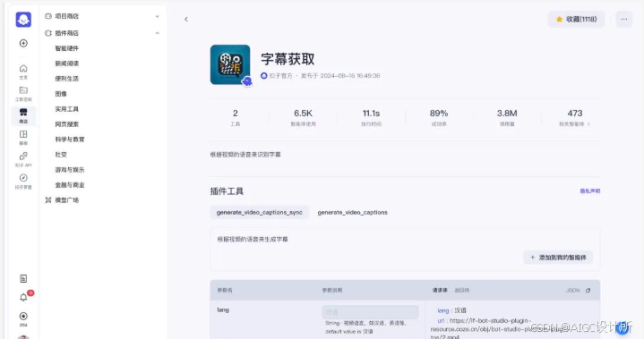This screenshot has width=644, height=339.
Task: Select the 图像 category
Action: (61, 94)
